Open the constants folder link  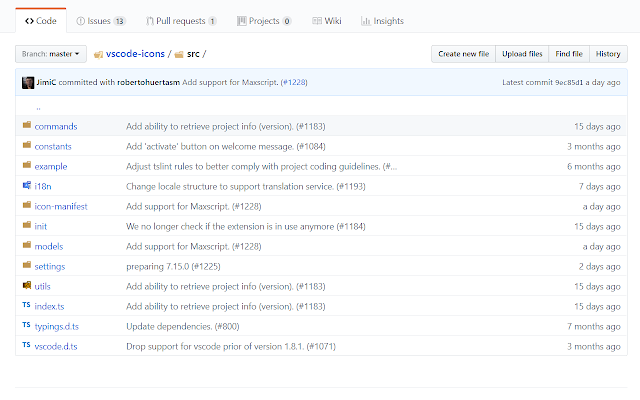pos(53,147)
